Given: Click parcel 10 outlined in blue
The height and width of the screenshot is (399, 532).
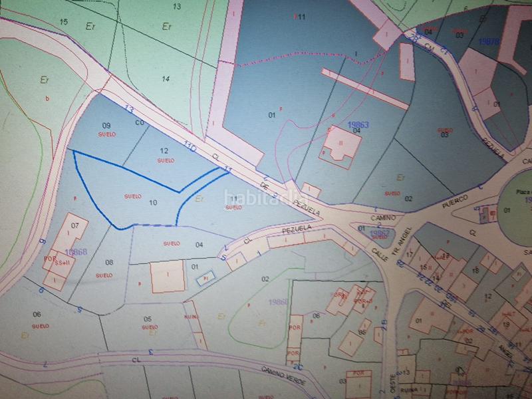Looking at the screenshot, I should (133, 199).
